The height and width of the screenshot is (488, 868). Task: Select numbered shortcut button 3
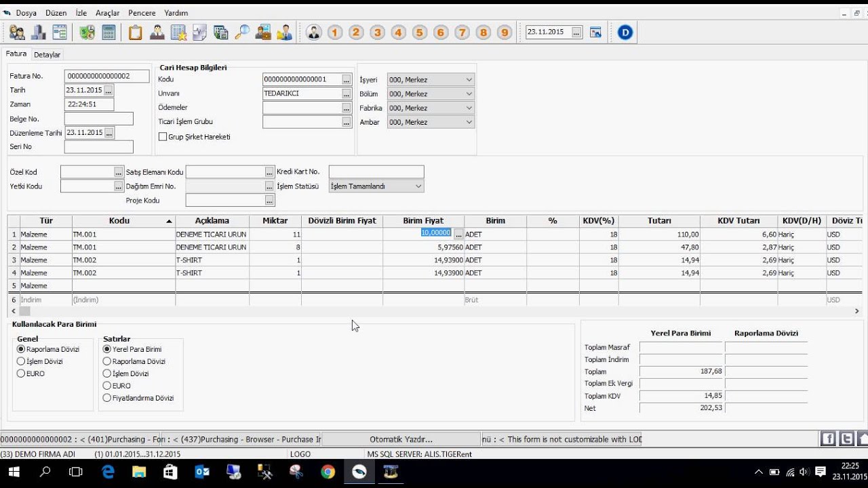[x=377, y=32]
